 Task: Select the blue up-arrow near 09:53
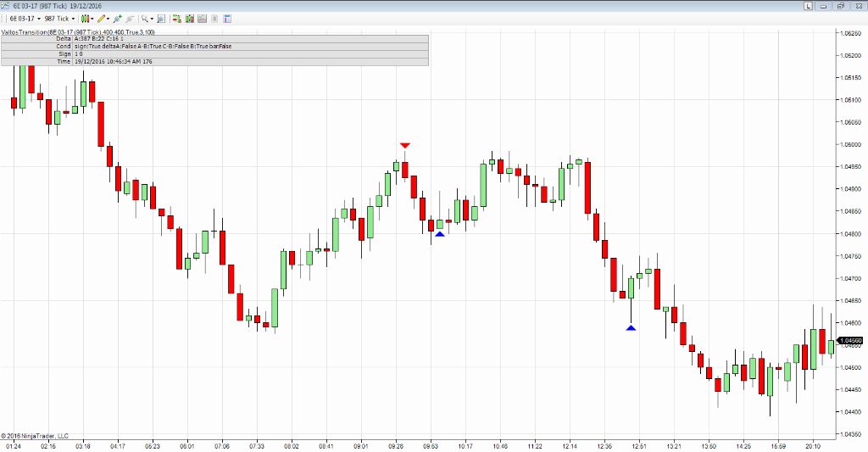coord(439,234)
